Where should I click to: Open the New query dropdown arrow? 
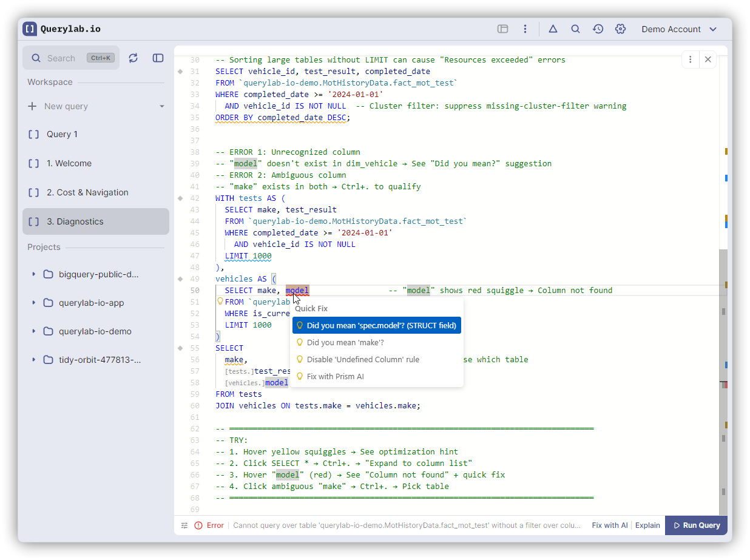[x=162, y=106]
